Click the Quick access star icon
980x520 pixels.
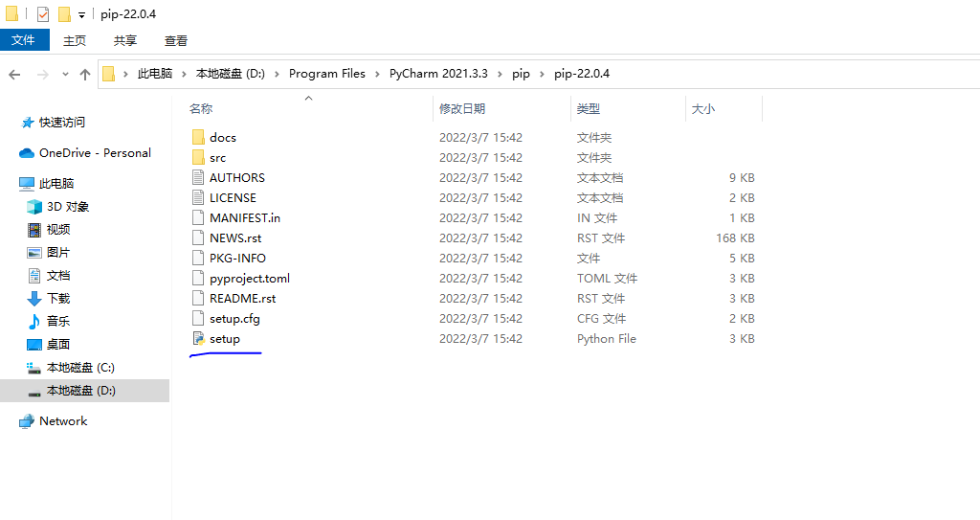[x=28, y=122]
